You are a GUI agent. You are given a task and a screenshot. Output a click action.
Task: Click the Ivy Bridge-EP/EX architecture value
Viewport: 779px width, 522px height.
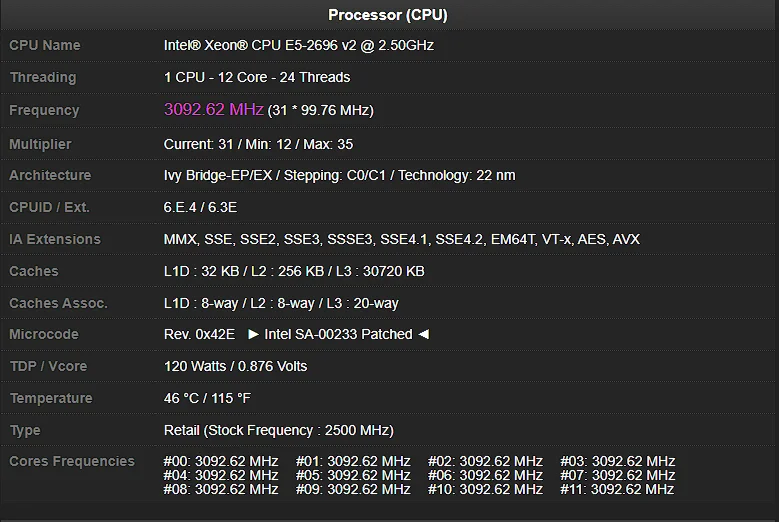coord(339,175)
